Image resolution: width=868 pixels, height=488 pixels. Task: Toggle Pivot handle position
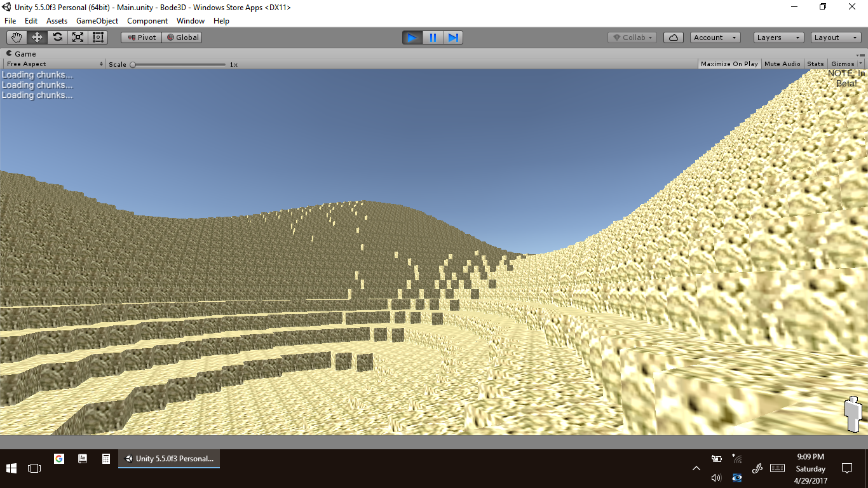tap(141, 37)
